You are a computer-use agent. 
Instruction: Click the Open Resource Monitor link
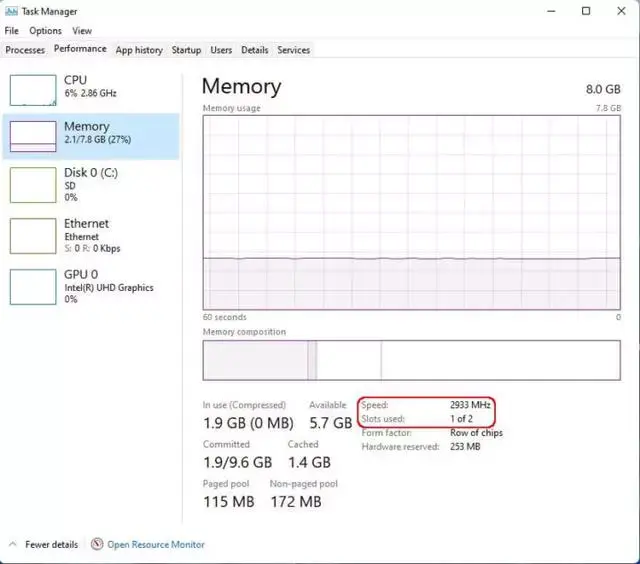click(x=156, y=544)
